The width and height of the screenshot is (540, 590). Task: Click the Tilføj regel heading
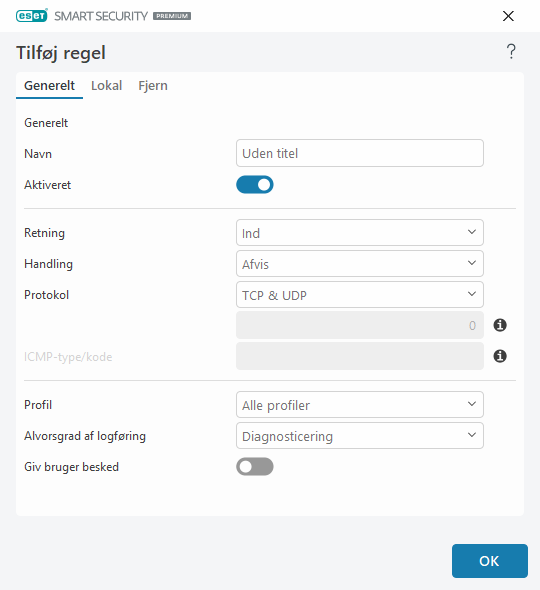pyautogui.click(x=61, y=53)
